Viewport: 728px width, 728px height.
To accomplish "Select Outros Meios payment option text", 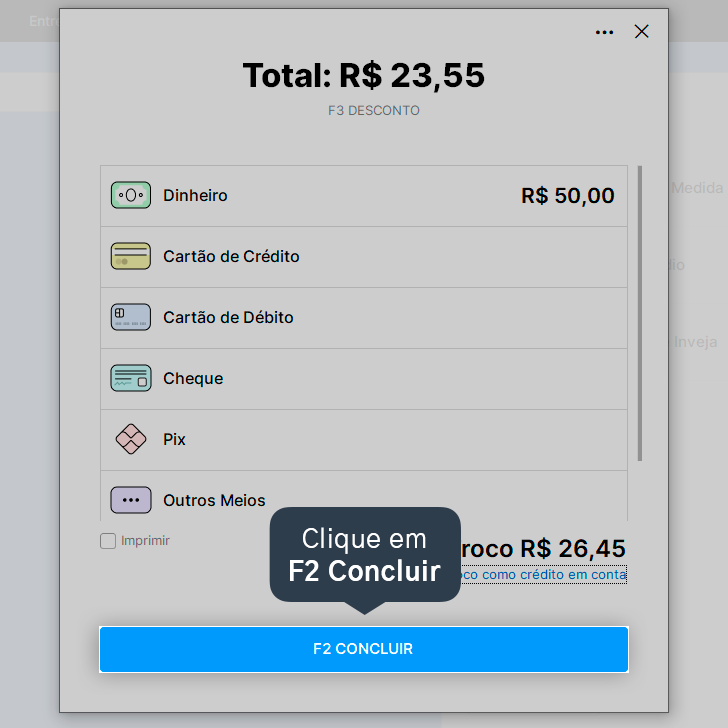I will [x=214, y=500].
